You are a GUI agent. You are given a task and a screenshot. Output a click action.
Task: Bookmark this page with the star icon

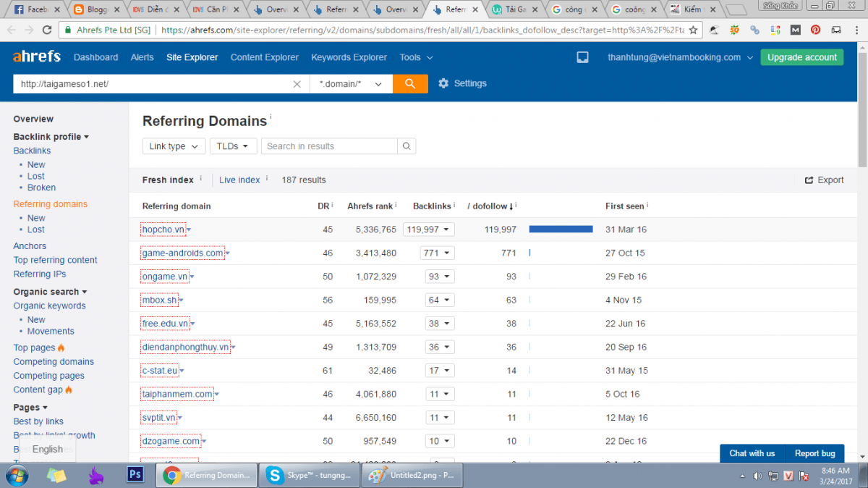click(x=693, y=30)
